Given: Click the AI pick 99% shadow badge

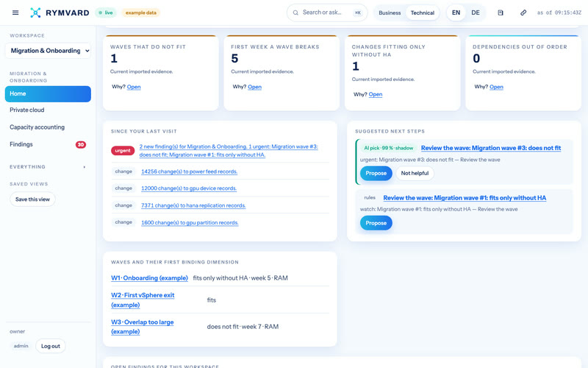Looking at the screenshot, I should click(389, 148).
